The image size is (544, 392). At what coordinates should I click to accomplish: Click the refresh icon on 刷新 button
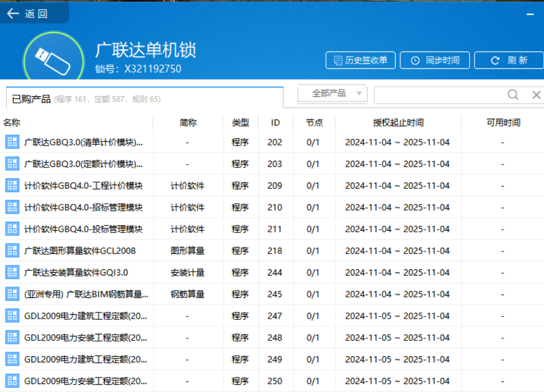tap(495, 60)
